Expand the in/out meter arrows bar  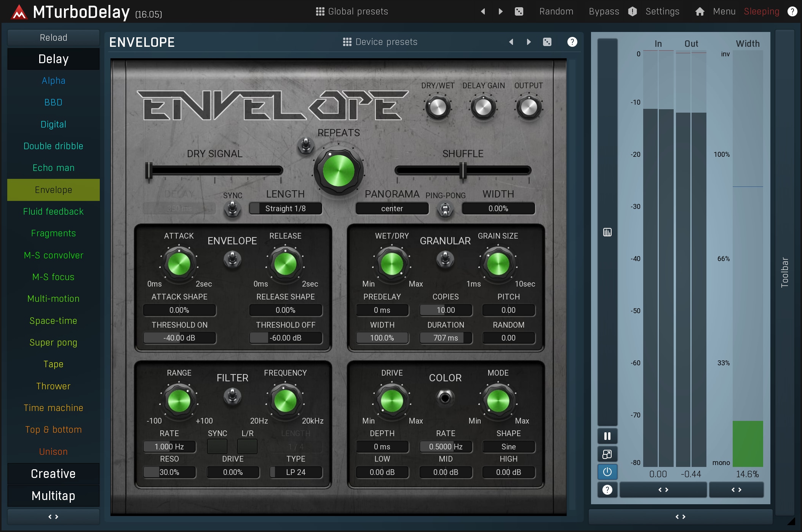click(663, 490)
